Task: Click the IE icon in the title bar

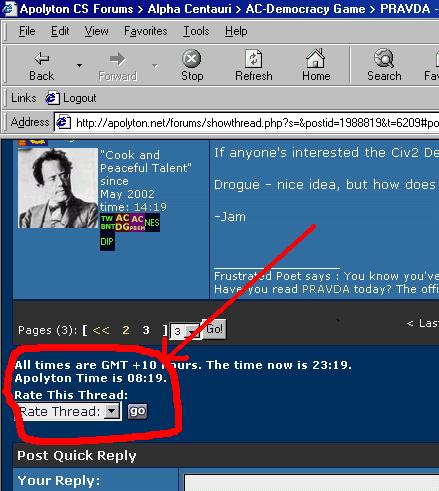Action: point(9,9)
